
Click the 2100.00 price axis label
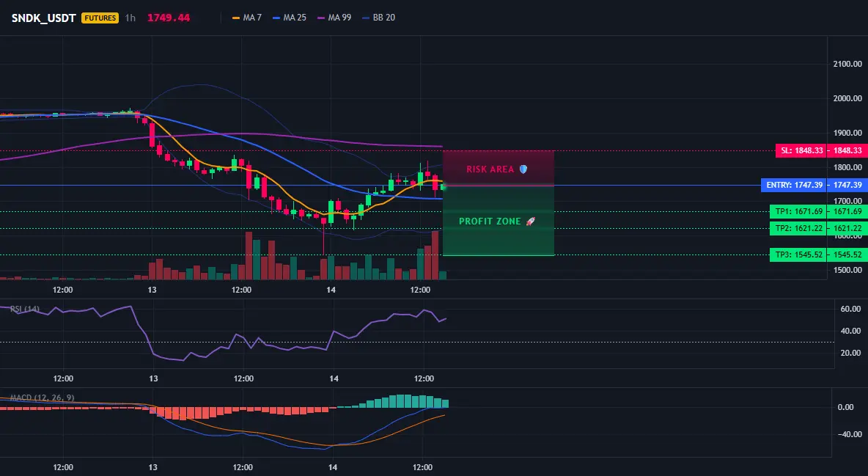(x=847, y=64)
